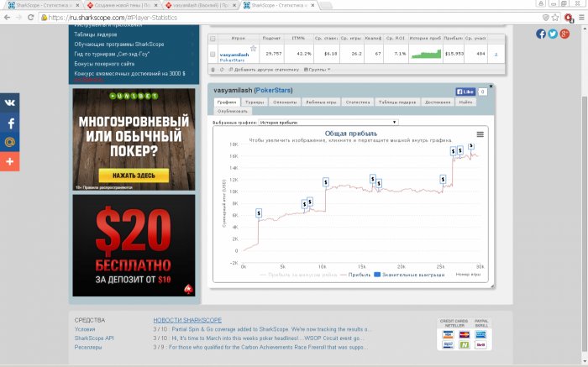Click the red extension icon in toolbar
This screenshot has width=588, height=367.
click(569, 18)
